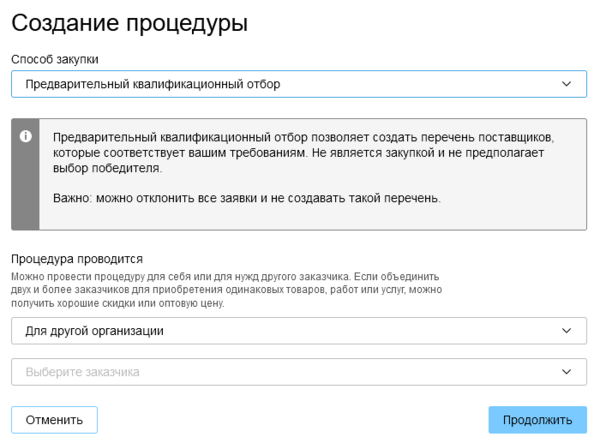Expand the Выберите заказчика chevron
600x443 pixels.
coord(567,372)
